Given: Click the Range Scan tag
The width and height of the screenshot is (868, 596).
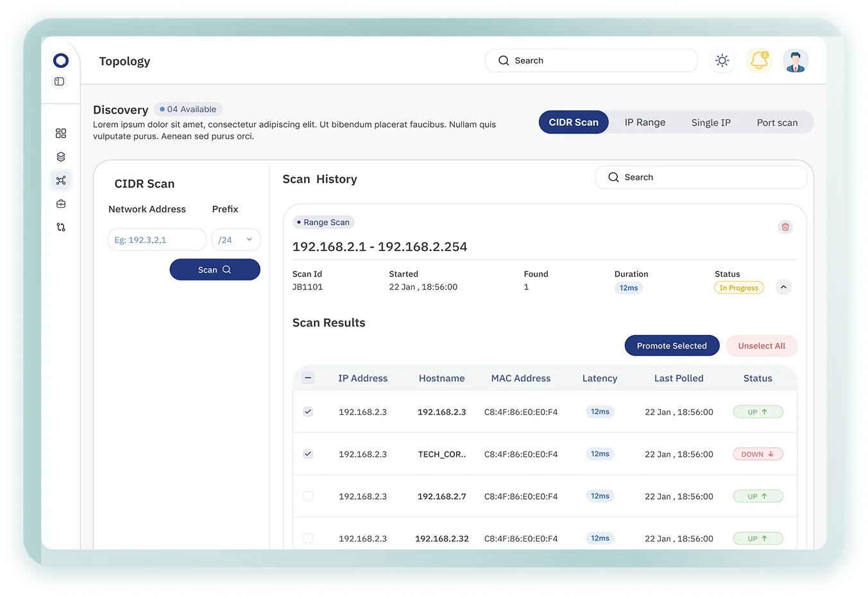Looking at the screenshot, I should (323, 222).
